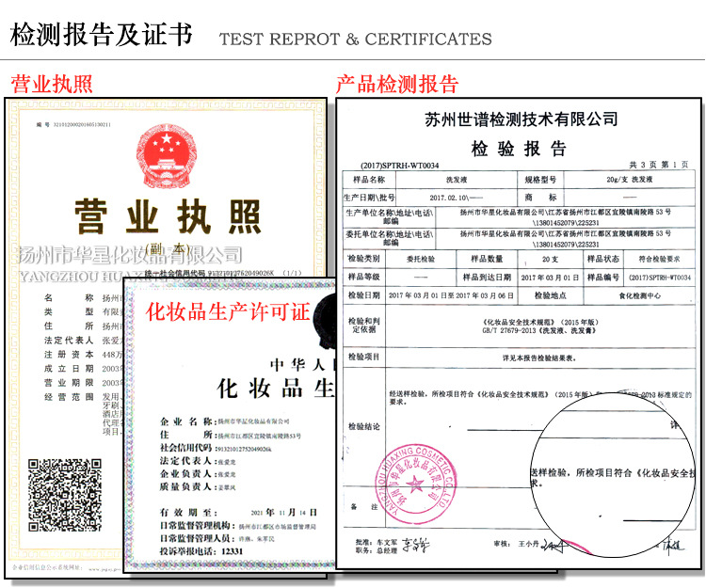The image size is (706, 588).
Task: Click the 注册资本 row on the business license
Action: click(83, 355)
